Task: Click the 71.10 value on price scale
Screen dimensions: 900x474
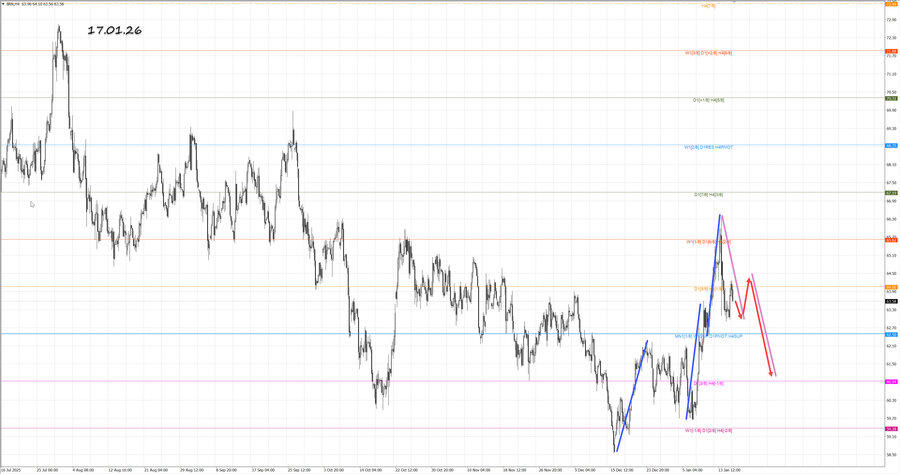Action: coord(891,74)
